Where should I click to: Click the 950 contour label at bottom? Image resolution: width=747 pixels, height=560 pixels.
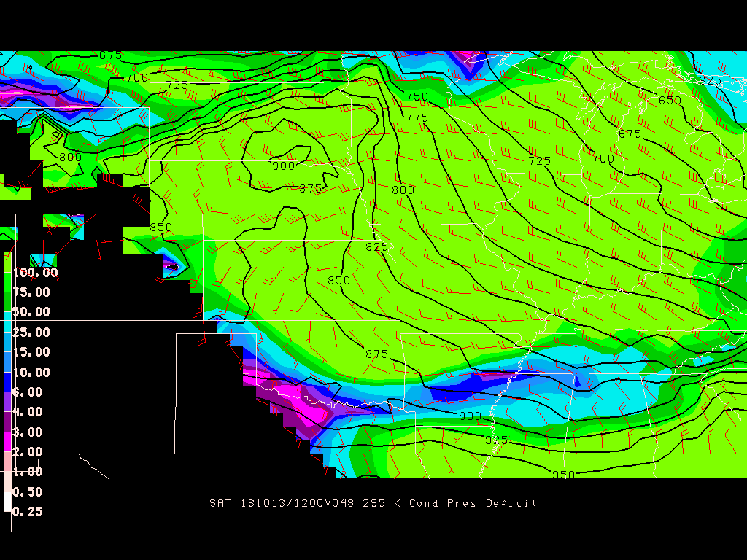(x=563, y=475)
